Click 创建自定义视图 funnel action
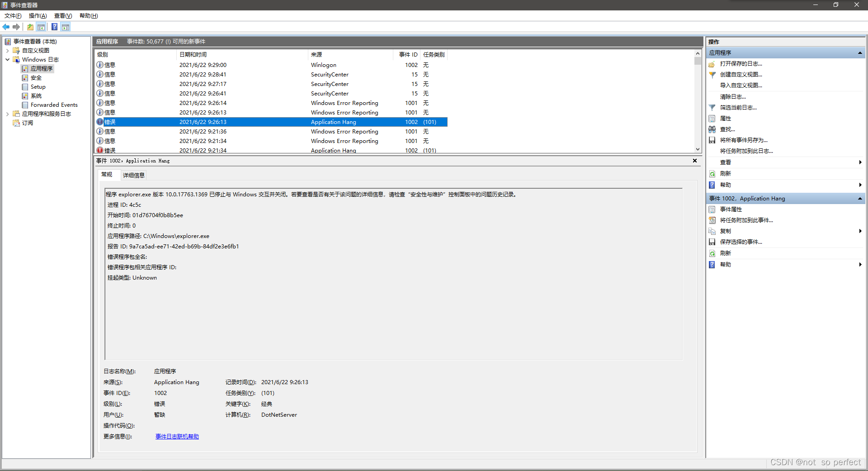 (741, 75)
